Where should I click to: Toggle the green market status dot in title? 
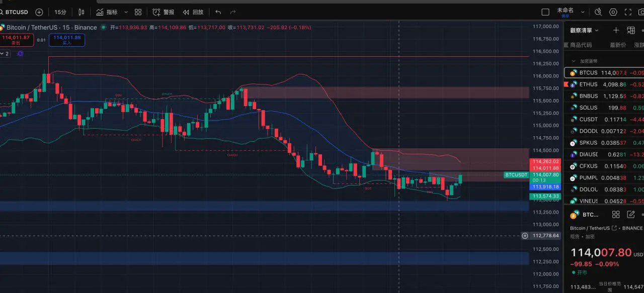click(x=103, y=27)
